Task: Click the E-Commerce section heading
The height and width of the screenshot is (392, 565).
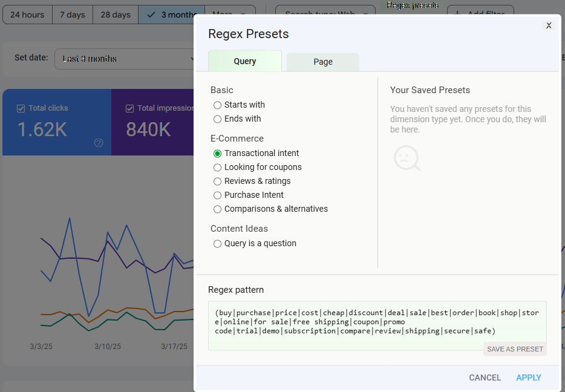Action: pos(237,139)
